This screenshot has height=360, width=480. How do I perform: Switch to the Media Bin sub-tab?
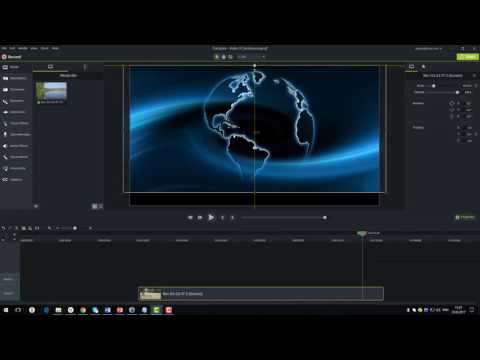(x=50, y=67)
